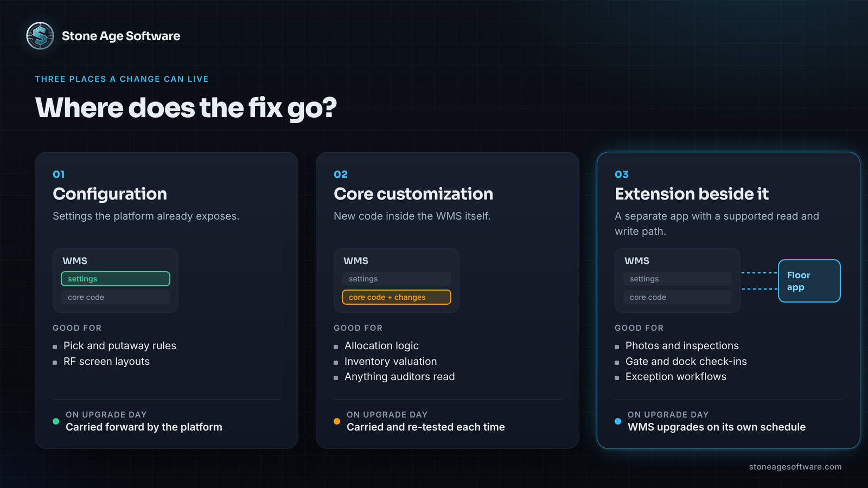Click 'Settings the platform already exposes.' subtitle
Viewport: 868px width, 488px height.
pos(146,216)
